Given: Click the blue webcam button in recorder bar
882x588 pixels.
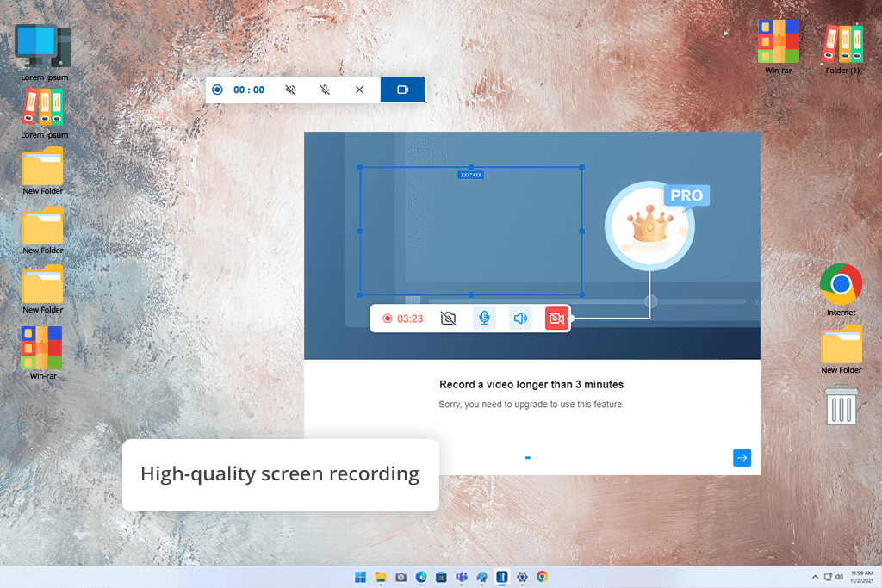Looking at the screenshot, I should pyautogui.click(x=403, y=90).
